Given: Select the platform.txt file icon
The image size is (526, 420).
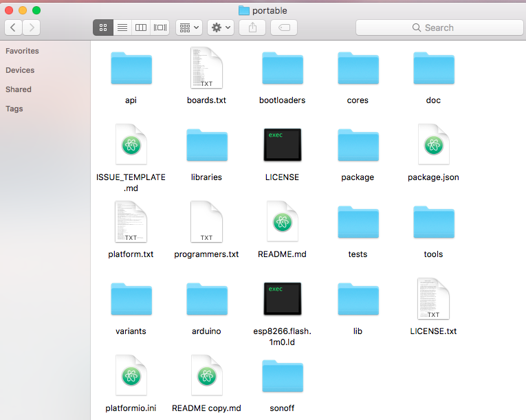Looking at the screenshot, I should (x=131, y=222).
